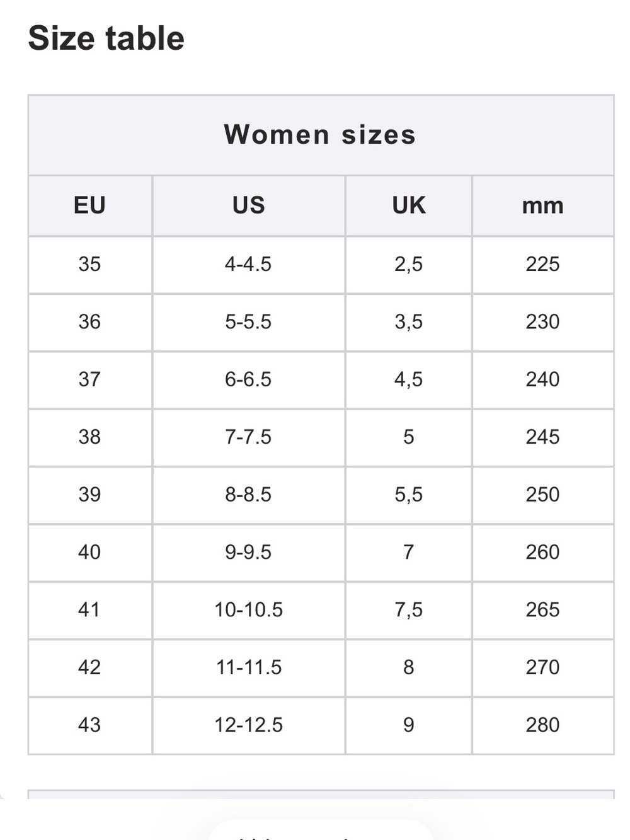Select US size 12-12.5 cell
This screenshot has width=630, height=840.
click(248, 725)
